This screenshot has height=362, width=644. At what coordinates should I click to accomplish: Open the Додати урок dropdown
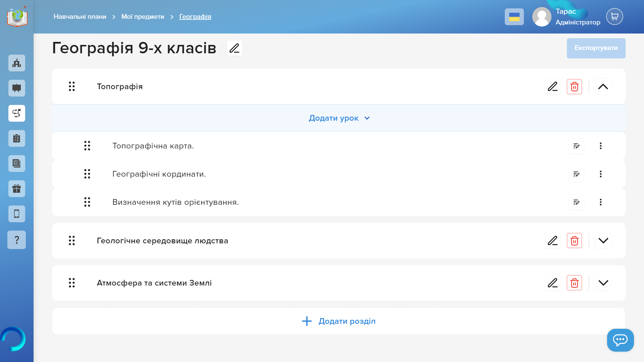339,118
